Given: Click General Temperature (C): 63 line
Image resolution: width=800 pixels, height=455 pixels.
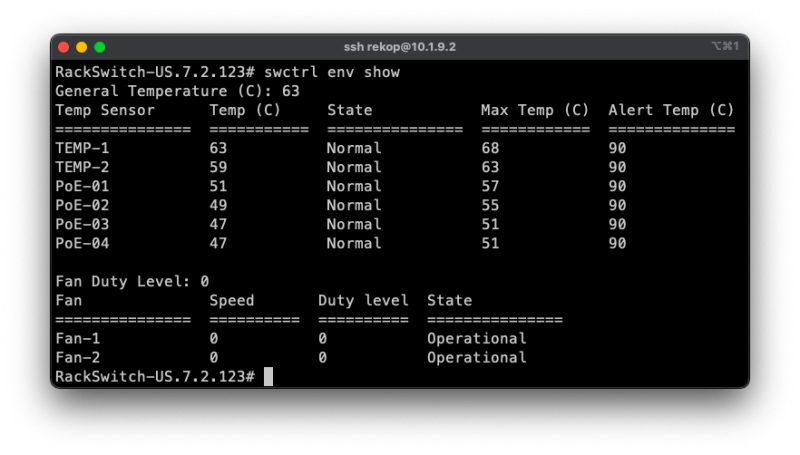Looking at the screenshot, I should point(178,91).
